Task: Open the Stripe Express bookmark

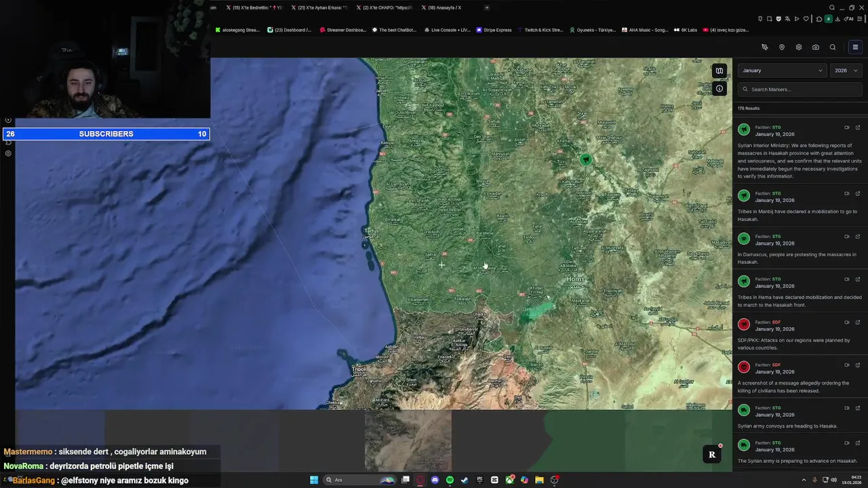Action: (494, 30)
